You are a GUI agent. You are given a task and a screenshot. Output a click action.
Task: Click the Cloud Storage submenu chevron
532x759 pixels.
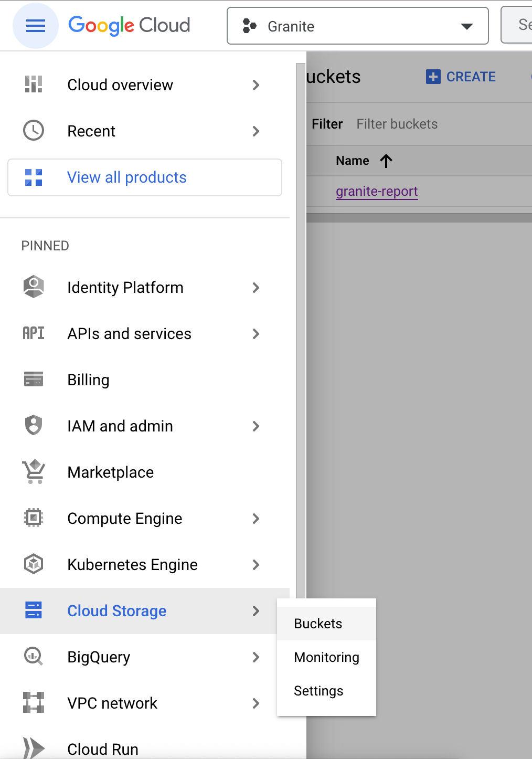256,610
